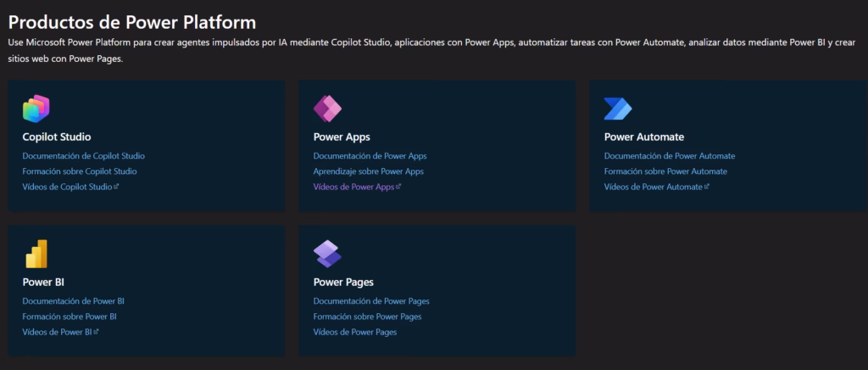The width and height of the screenshot is (868, 370).
Task: Click external-link icon beside Vídeos de Power Apps
Action: tap(398, 187)
